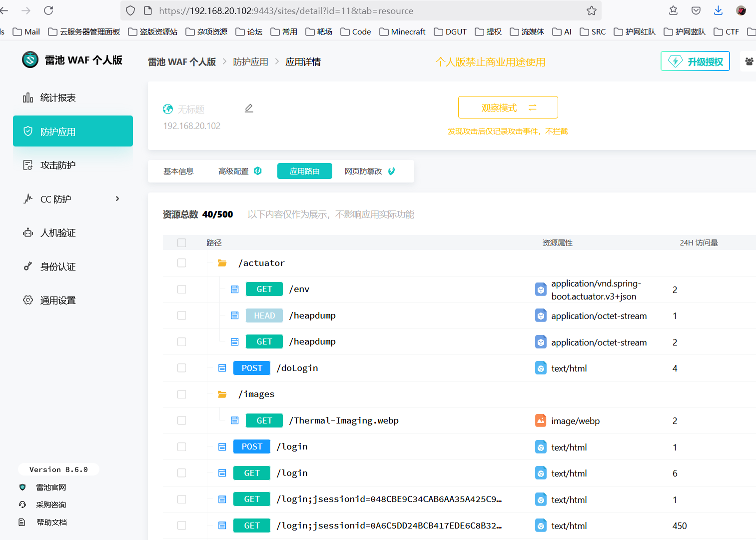Tick the checkbox for GET /env row

182,289
